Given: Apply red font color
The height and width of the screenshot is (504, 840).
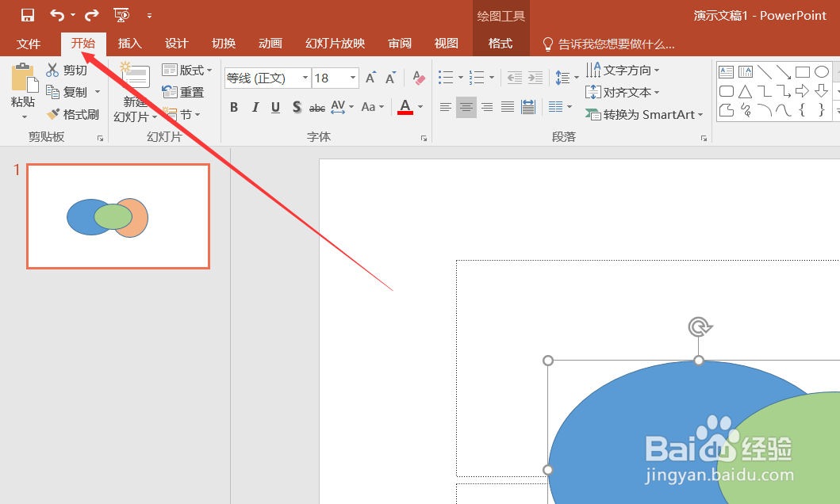Looking at the screenshot, I should pyautogui.click(x=405, y=107).
